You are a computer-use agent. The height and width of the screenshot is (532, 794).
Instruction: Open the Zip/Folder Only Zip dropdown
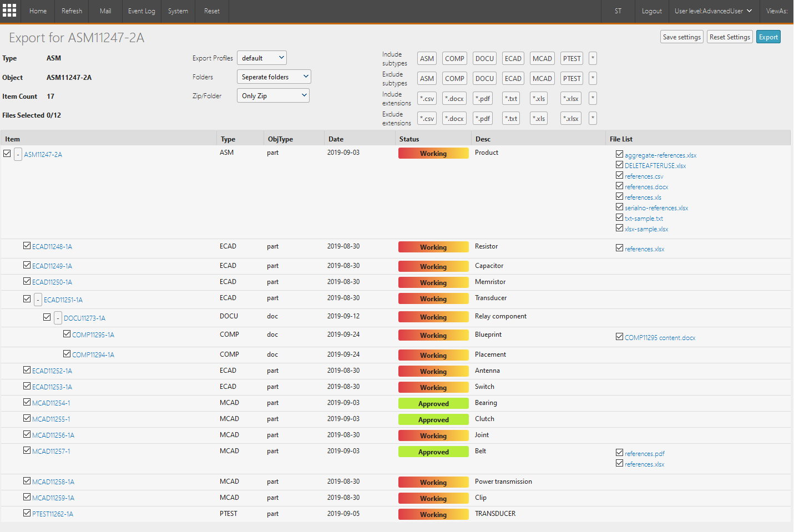point(273,95)
